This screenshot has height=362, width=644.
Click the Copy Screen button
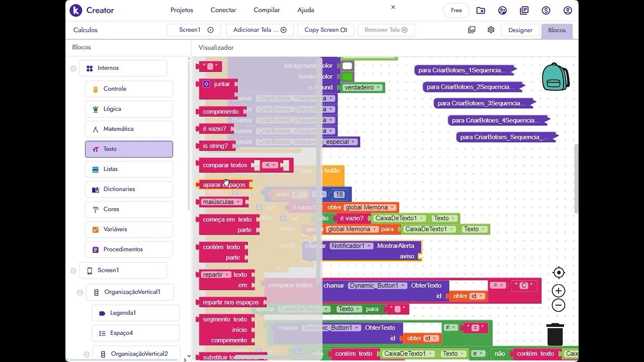click(x=326, y=30)
